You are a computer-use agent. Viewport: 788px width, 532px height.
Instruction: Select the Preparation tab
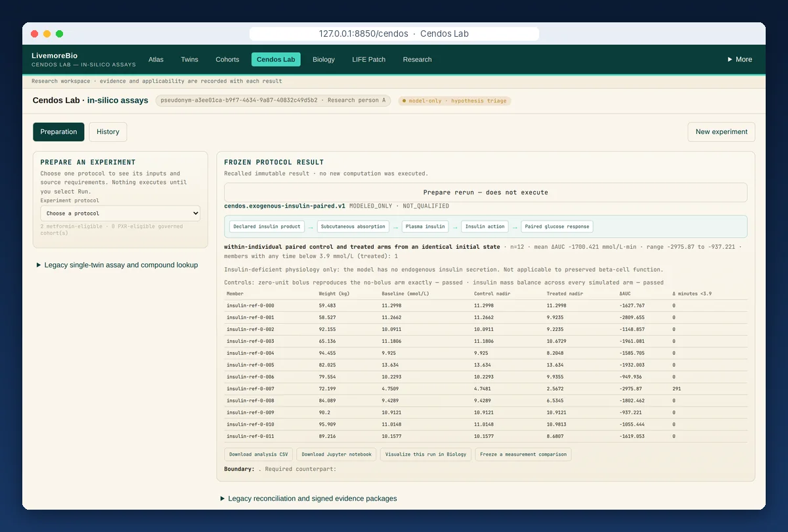pyautogui.click(x=58, y=132)
